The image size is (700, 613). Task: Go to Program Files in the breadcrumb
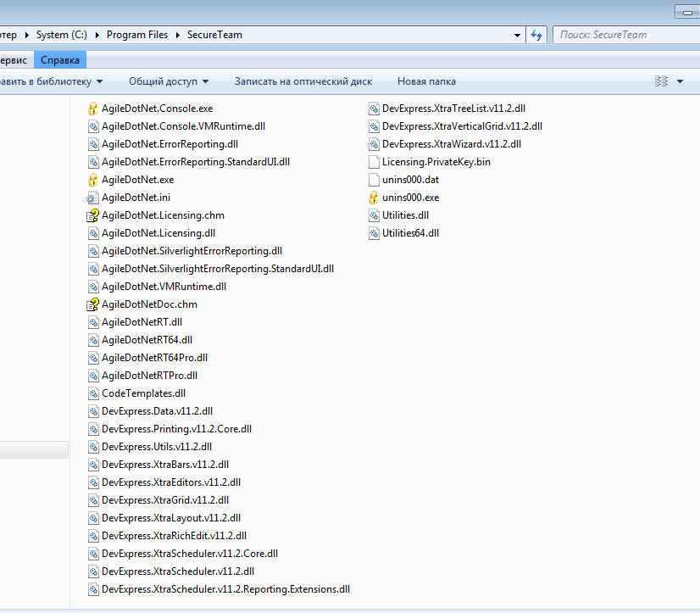tap(137, 35)
